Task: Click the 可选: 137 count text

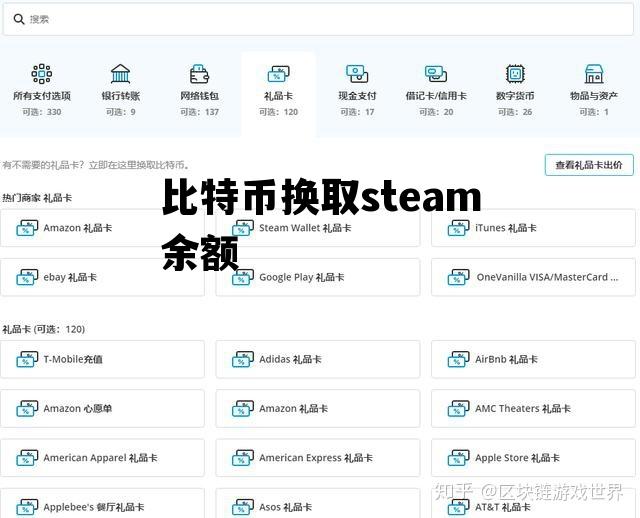Action: [x=199, y=112]
